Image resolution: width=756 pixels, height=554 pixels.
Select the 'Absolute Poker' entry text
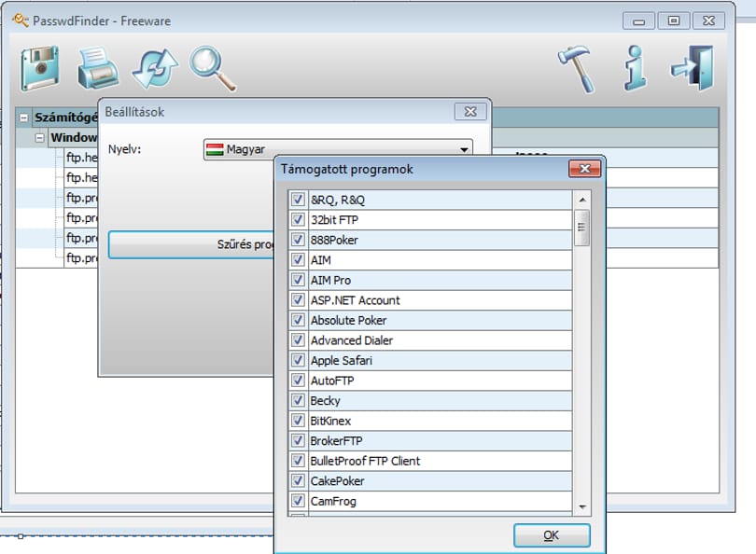pos(348,320)
